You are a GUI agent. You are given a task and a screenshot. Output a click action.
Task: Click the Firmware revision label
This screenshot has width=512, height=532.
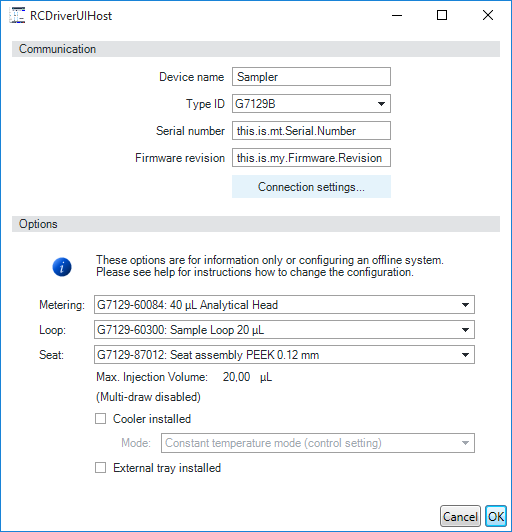180,158
